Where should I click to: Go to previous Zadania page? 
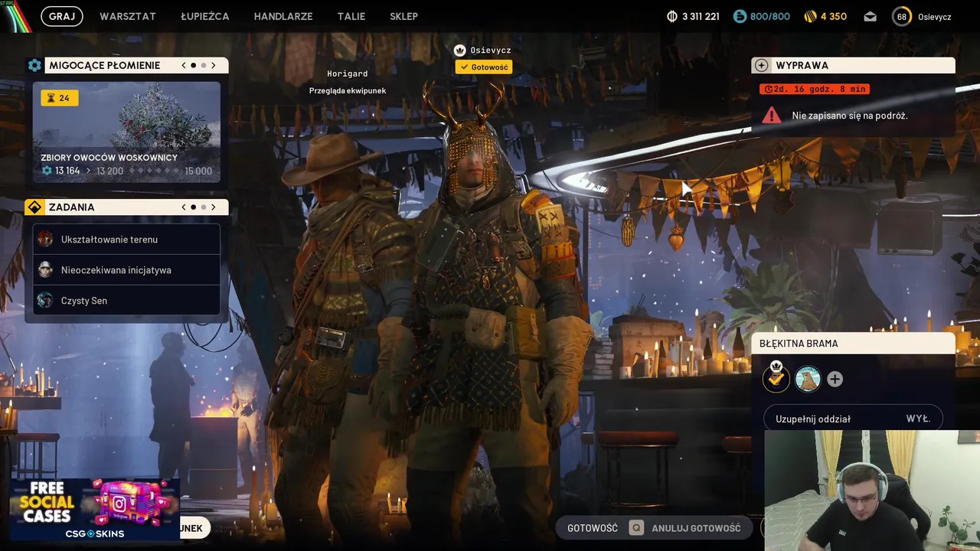184,207
